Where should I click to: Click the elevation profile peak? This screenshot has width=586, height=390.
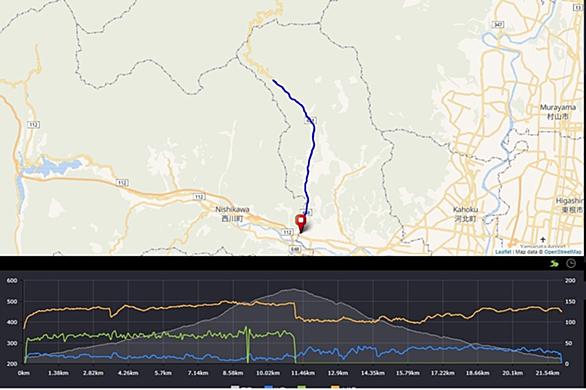(293, 289)
